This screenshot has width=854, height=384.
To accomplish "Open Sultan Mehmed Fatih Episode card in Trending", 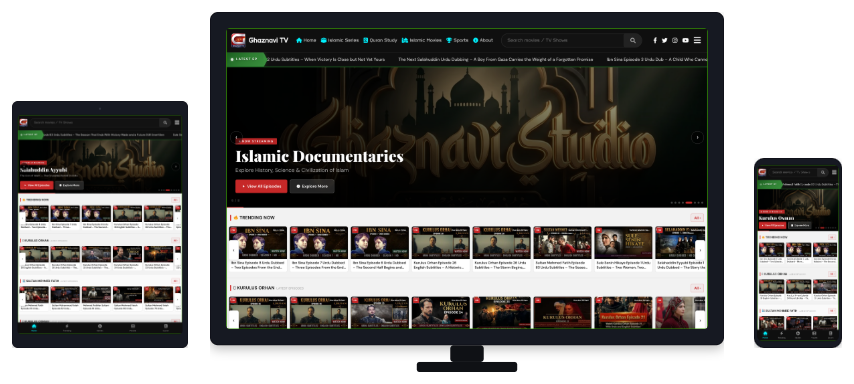I will (x=563, y=248).
